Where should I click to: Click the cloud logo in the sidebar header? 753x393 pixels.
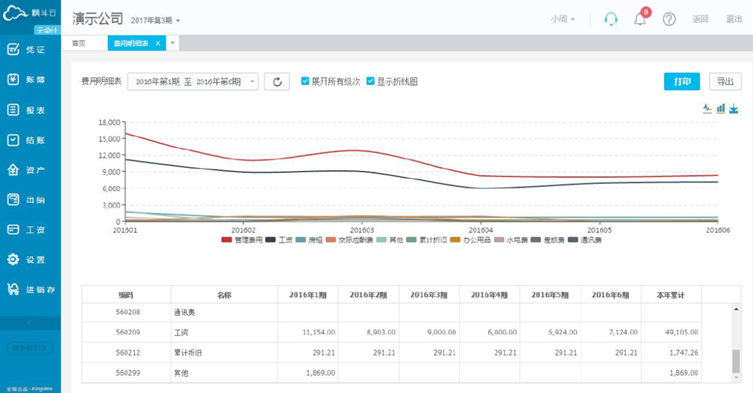15,13
